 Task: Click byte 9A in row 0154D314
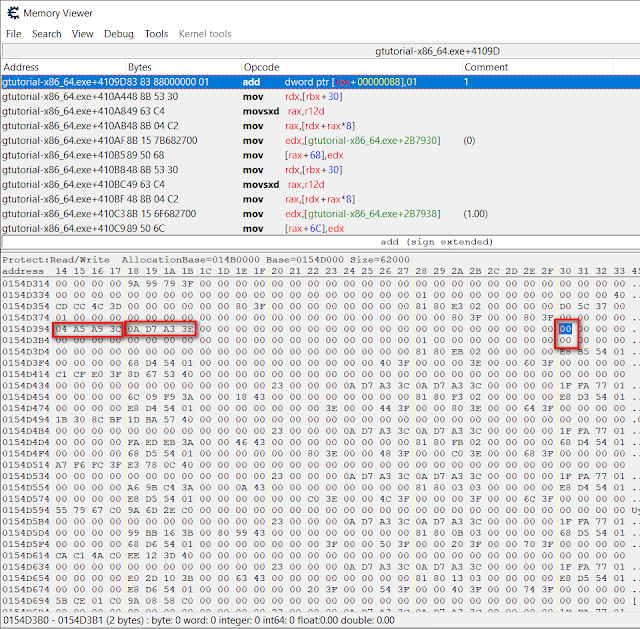pos(133,284)
